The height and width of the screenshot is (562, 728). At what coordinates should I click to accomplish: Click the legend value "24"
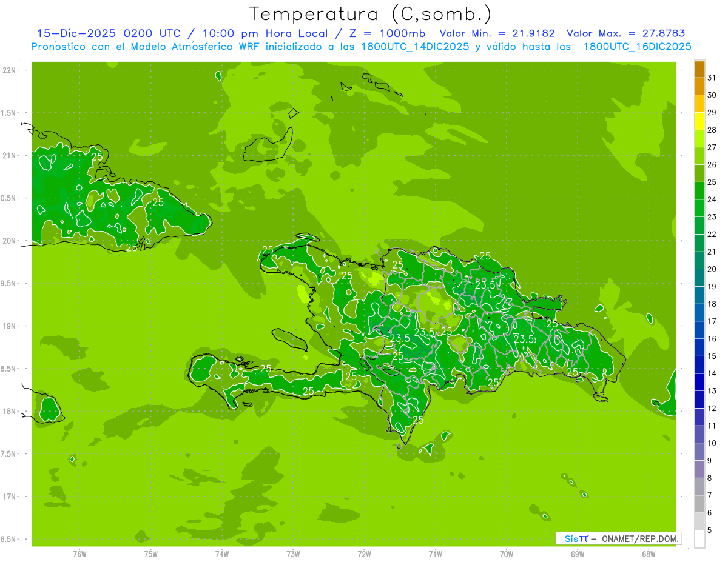pos(712,199)
